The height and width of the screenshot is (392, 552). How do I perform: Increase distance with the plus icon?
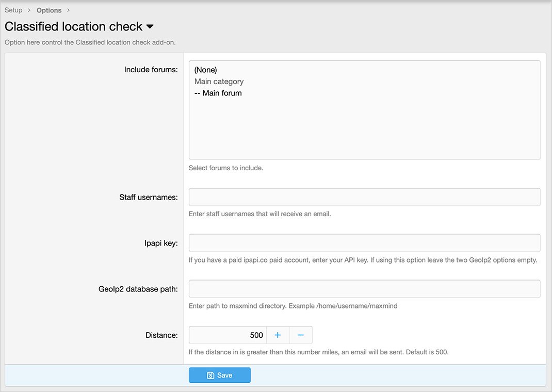pos(278,335)
